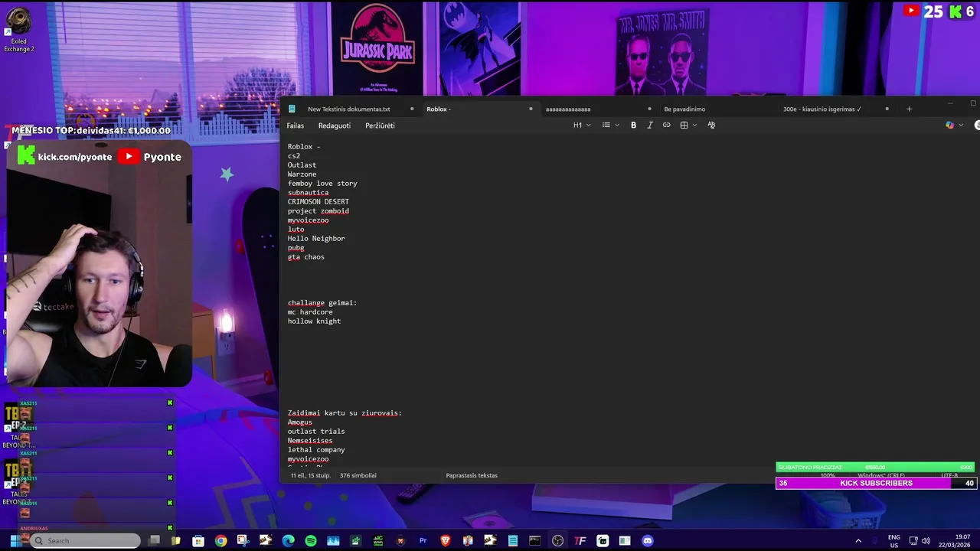Click the dot on New Tekstinis dokumentas tab

412,109
